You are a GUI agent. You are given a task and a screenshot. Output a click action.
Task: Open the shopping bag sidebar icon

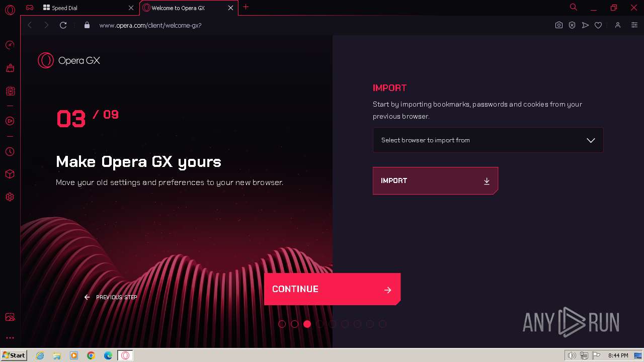pos(10,68)
